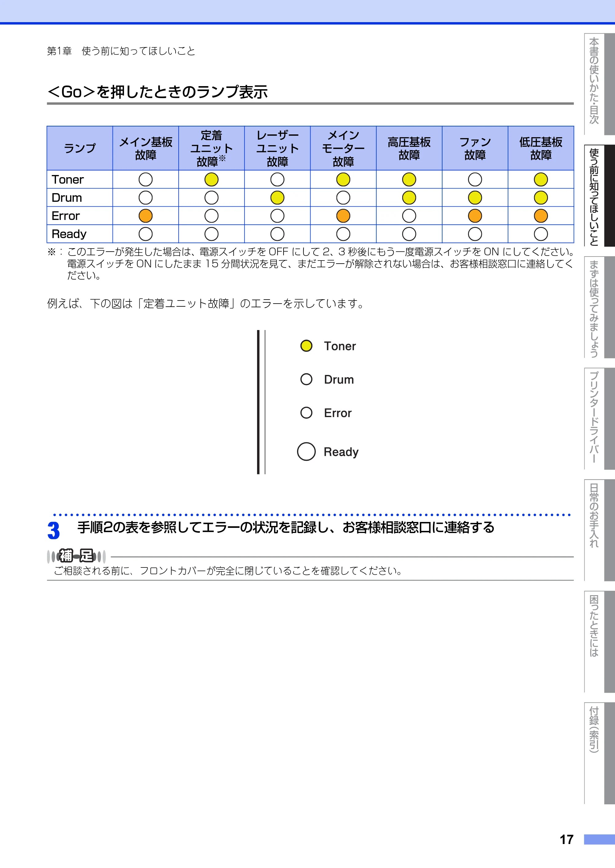Image resolution: width=615 pixels, height=868 pixels.
Task: Click the yellow Drum lamp under ファン故障
Action: [x=475, y=198]
